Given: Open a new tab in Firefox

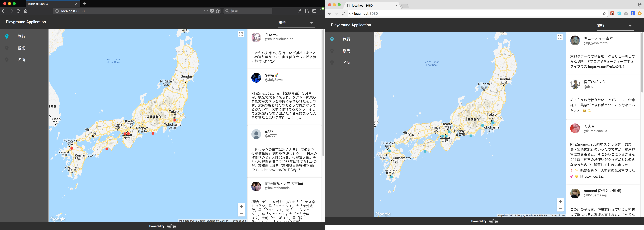Looking at the screenshot, I should click(84, 4).
